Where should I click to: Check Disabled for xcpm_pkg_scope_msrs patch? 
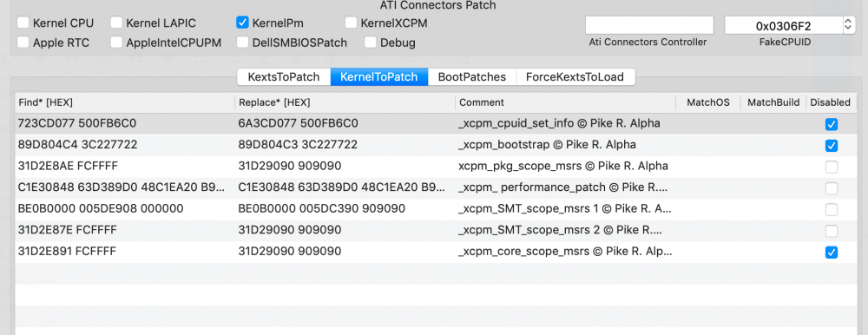tap(831, 167)
